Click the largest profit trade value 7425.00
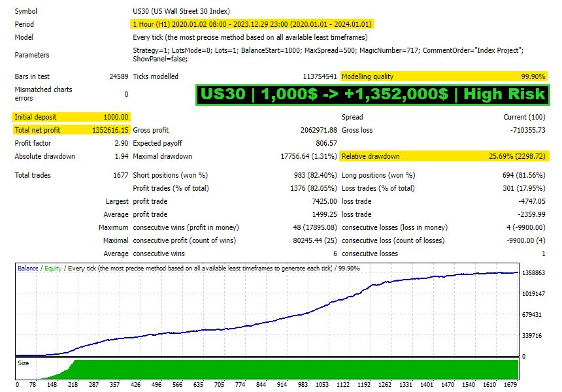The width and height of the screenshot is (562, 392). click(324, 201)
